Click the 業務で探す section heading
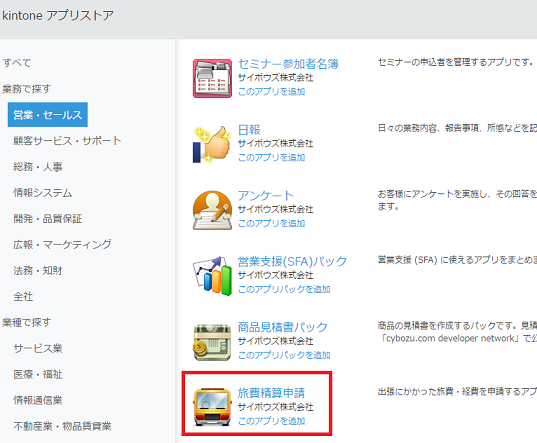The width and height of the screenshot is (537, 443). (27, 89)
